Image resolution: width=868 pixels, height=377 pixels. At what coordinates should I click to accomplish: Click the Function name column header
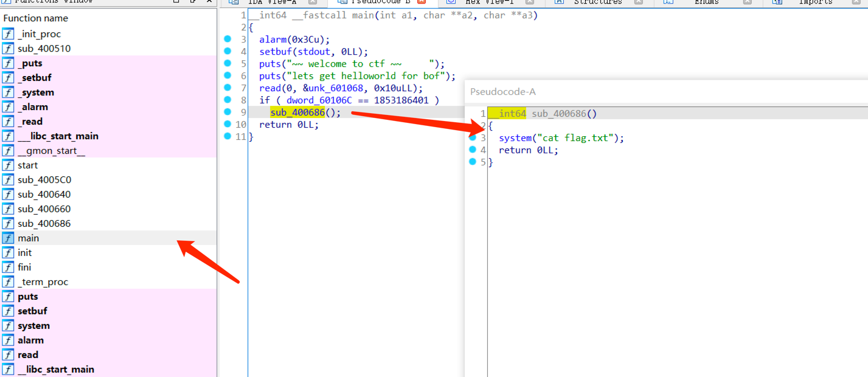point(35,18)
